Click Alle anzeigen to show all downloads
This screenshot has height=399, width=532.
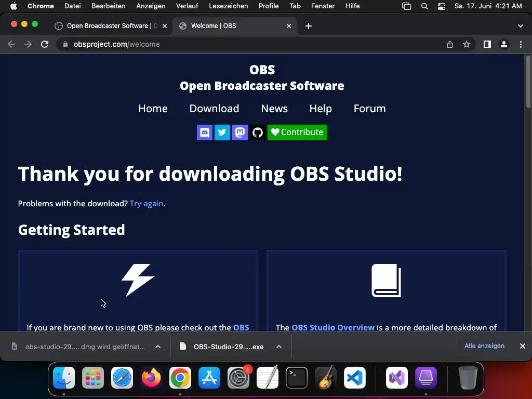point(484,345)
